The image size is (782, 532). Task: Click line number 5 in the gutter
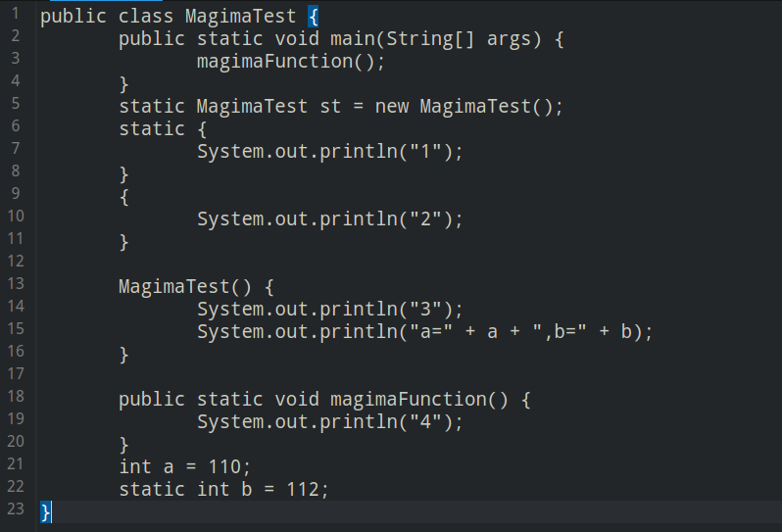[15, 103]
